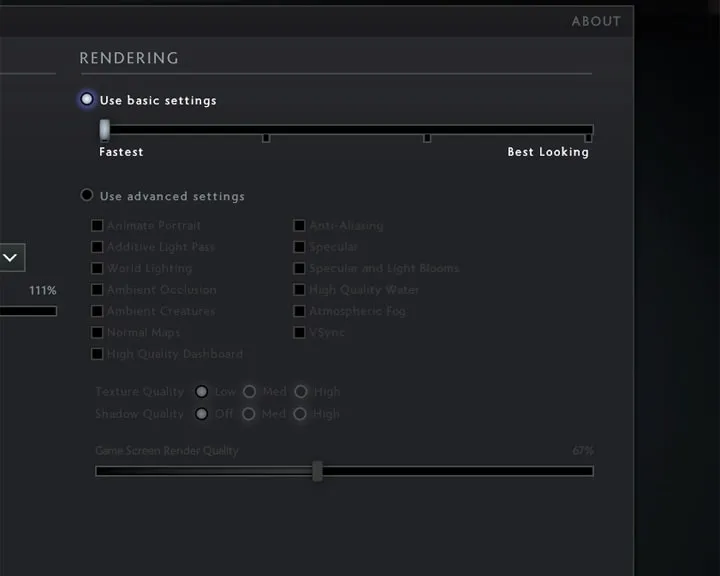
Task: Enable the Atmospheric Fog checkbox
Action: click(299, 311)
